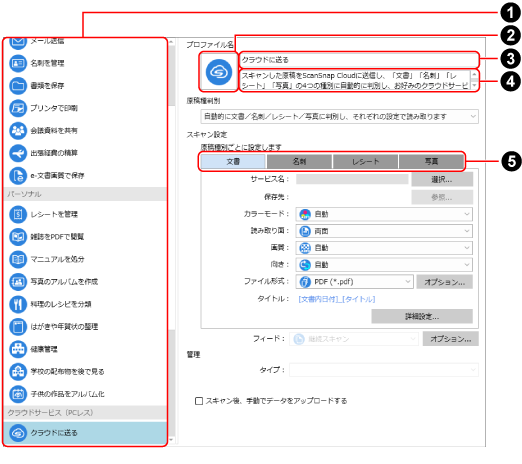Open オプション... next to フィード
The image size is (522, 464).
tap(451, 339)
